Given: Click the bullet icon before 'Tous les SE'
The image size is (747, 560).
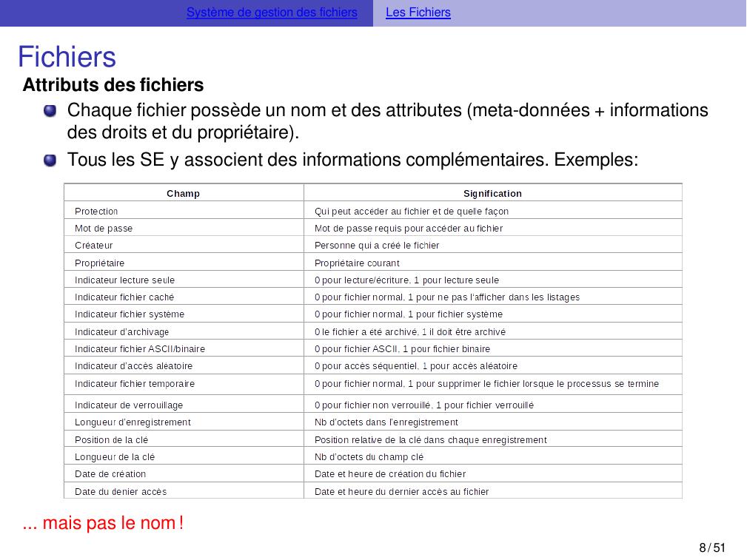Looking at the screenshot, I should (x=50, y=160).
